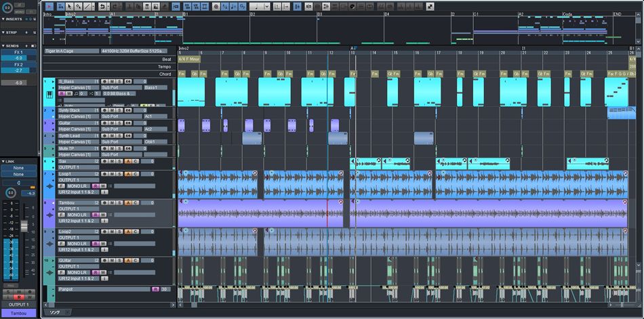Click the Hyper Canvas [1] field on the Guitar track
The width and height of the screenshot is (644, 319).
(x=79, y=129)
